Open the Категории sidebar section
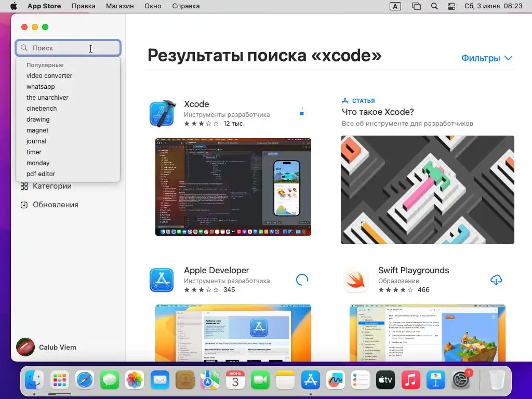This screenshot has width=532, height=399. pyautogui.click(x=52, y=186)
